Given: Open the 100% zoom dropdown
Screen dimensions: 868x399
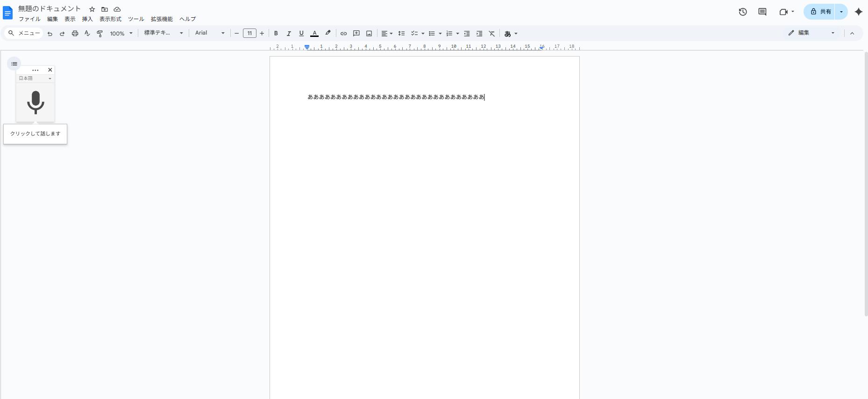Looking at the screenshot, I should (x=121, y=34).
